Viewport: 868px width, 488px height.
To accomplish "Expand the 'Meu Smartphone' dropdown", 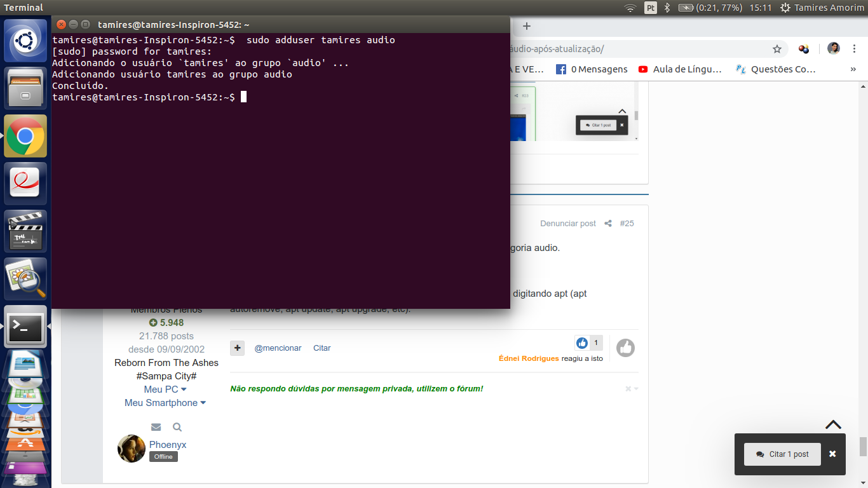I will point(165,403).
